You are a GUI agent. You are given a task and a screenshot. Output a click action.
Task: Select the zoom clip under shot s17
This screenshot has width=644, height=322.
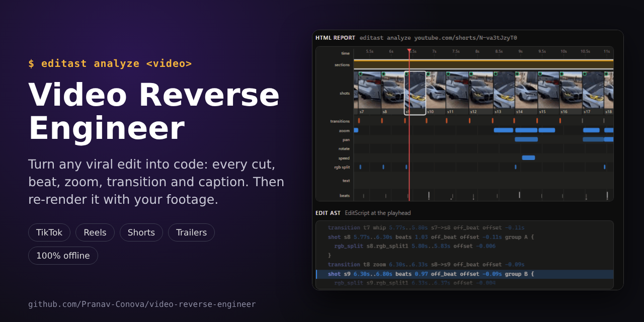(591, 130)
